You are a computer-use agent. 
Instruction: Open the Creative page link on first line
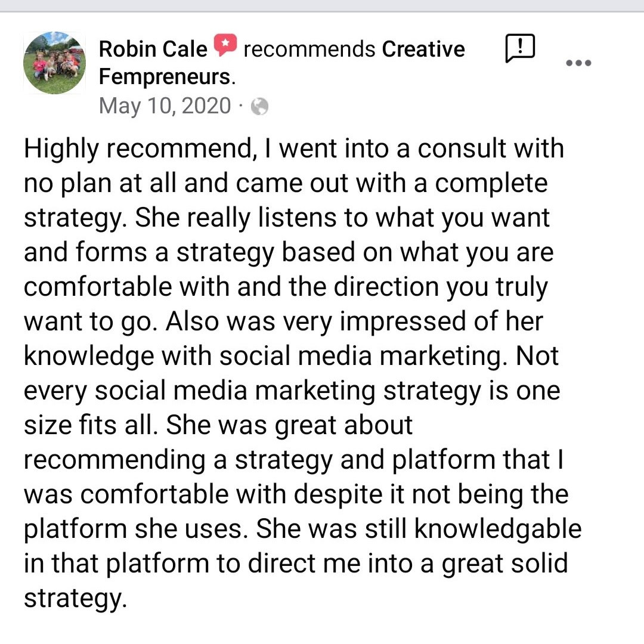tap(423, 49)
